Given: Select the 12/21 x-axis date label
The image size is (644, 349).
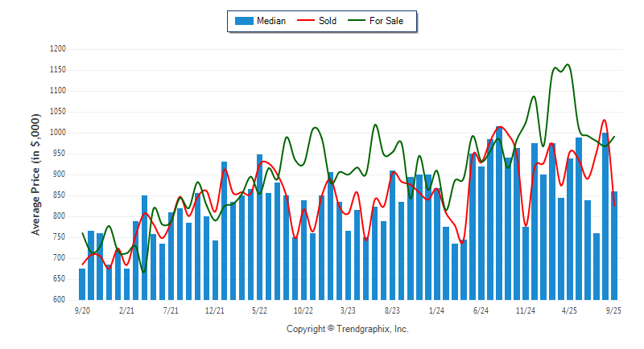Looking at the screenshot, I should coord(215,310).
